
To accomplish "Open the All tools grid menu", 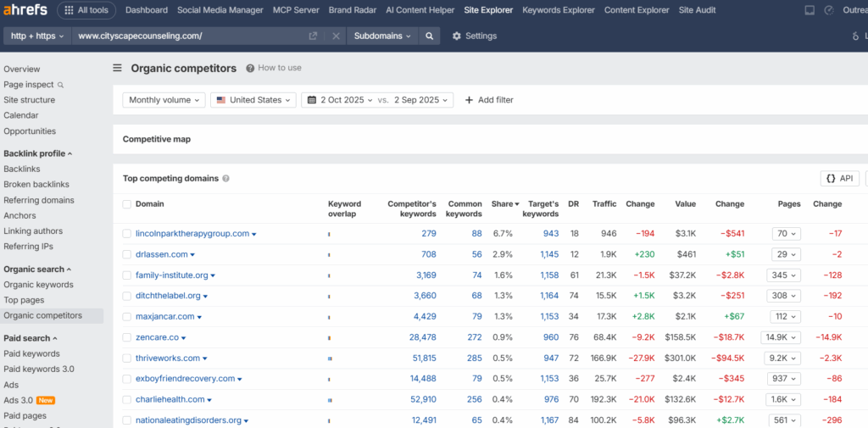I will coord(86,10).
